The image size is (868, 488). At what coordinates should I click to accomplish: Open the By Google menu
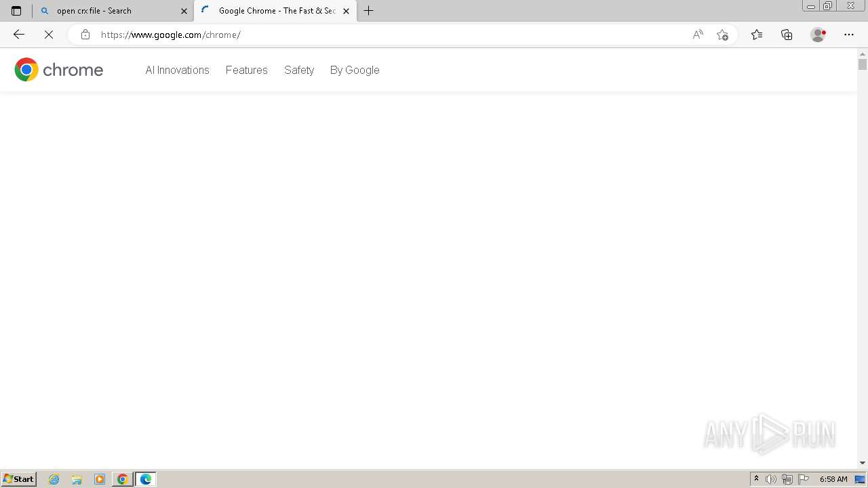(355, 70)
